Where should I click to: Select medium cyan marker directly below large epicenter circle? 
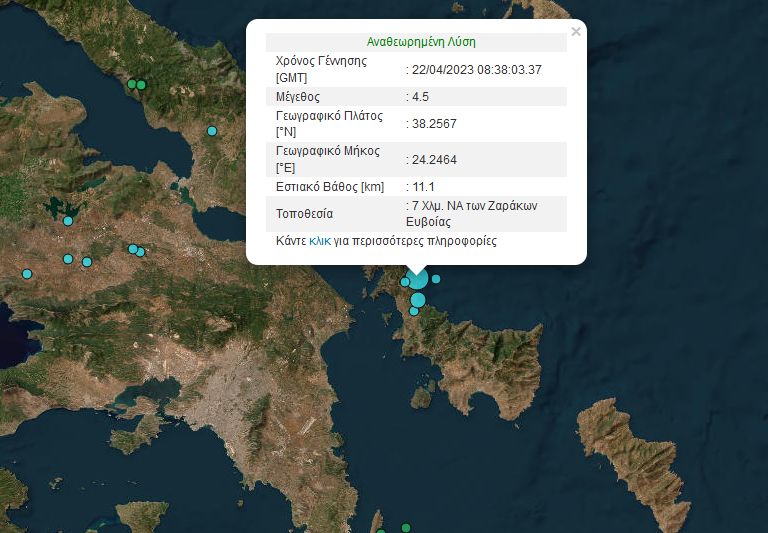pyautogui.click(x=418, y=300)
